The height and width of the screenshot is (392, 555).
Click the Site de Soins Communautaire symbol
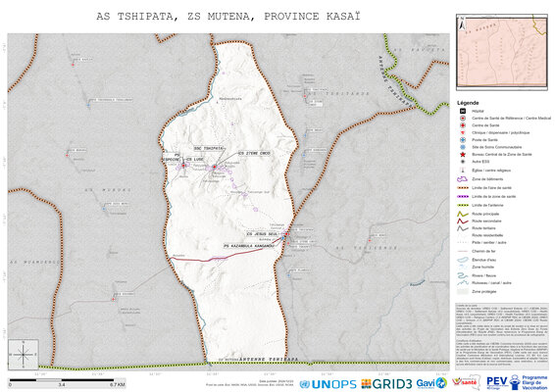click(462, 147)
